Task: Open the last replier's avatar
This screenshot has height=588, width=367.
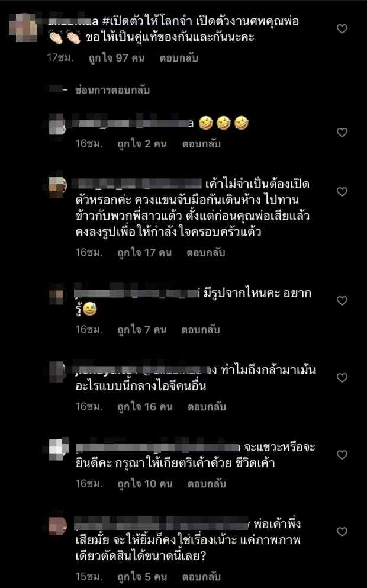Action: tap(58, 526)
